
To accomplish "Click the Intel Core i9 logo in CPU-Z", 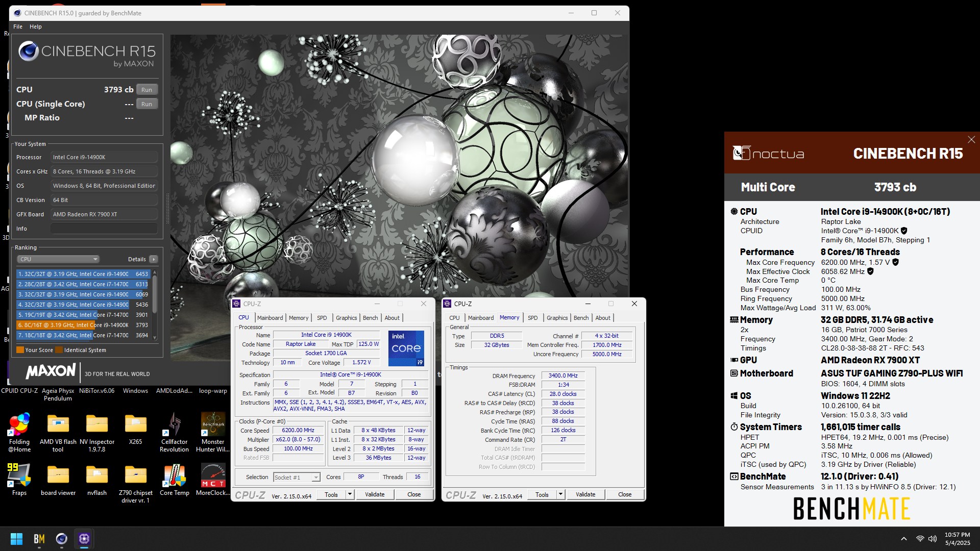I will (406, 348).
